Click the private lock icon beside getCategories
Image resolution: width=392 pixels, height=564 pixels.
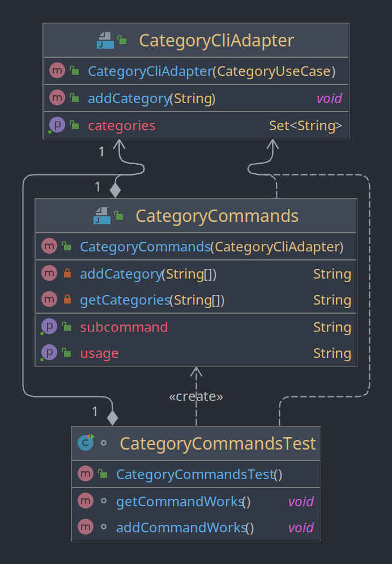(67, 299)
